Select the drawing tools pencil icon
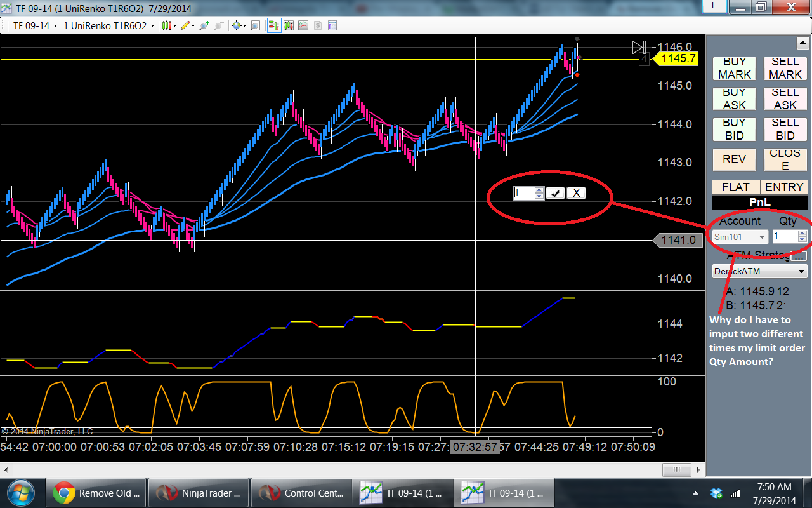The width and height of the screenshot is (812, 508). point(185,26)
